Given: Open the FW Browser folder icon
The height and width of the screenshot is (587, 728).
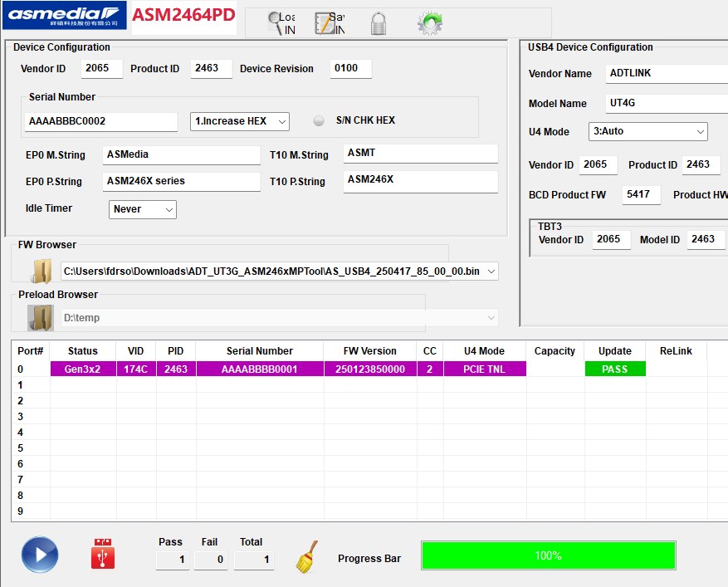Looking at the screenshot, I should 41,271.
